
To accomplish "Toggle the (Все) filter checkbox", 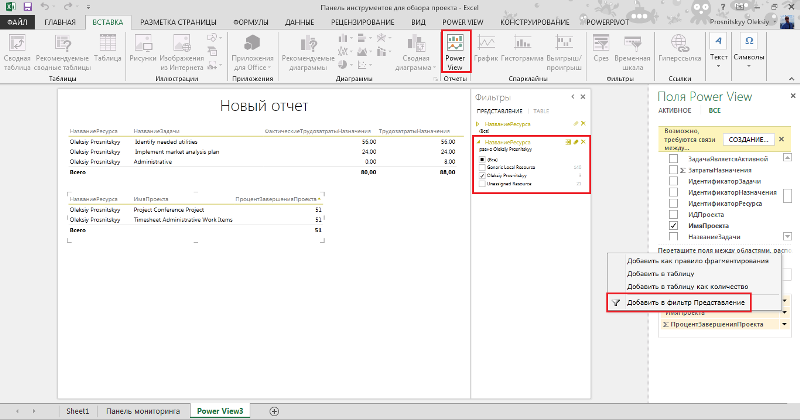I will point(482,160).
